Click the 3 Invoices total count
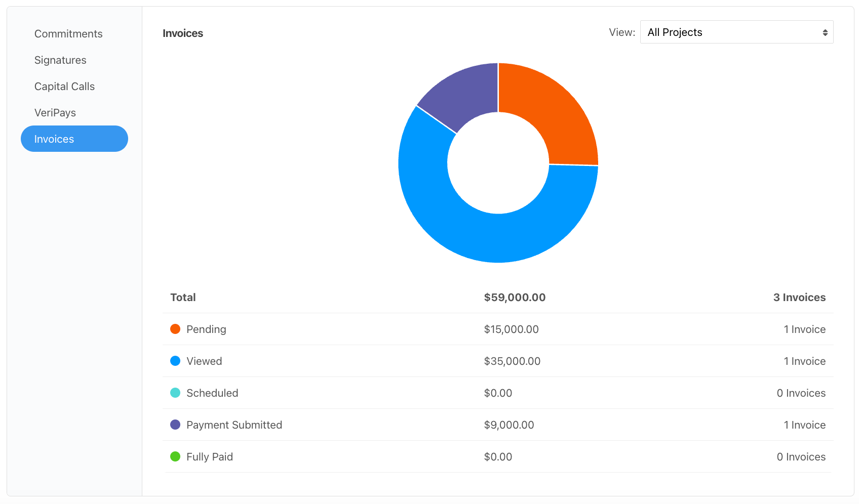The image size is (859, 504). [x=799, y=297]
